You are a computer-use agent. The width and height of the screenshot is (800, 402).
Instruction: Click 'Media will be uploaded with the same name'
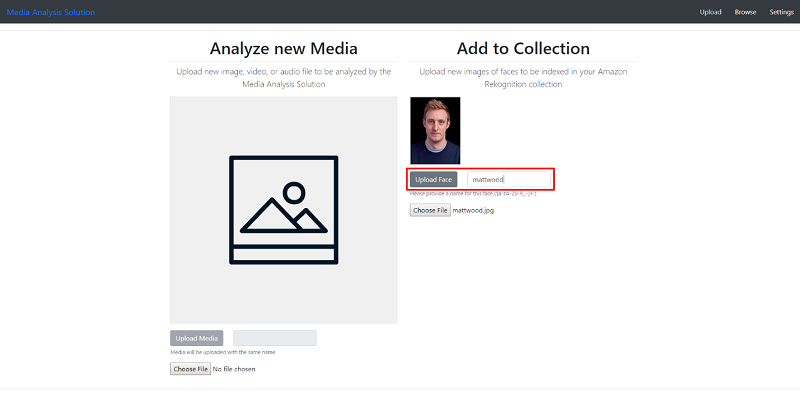tap(223, 352)
